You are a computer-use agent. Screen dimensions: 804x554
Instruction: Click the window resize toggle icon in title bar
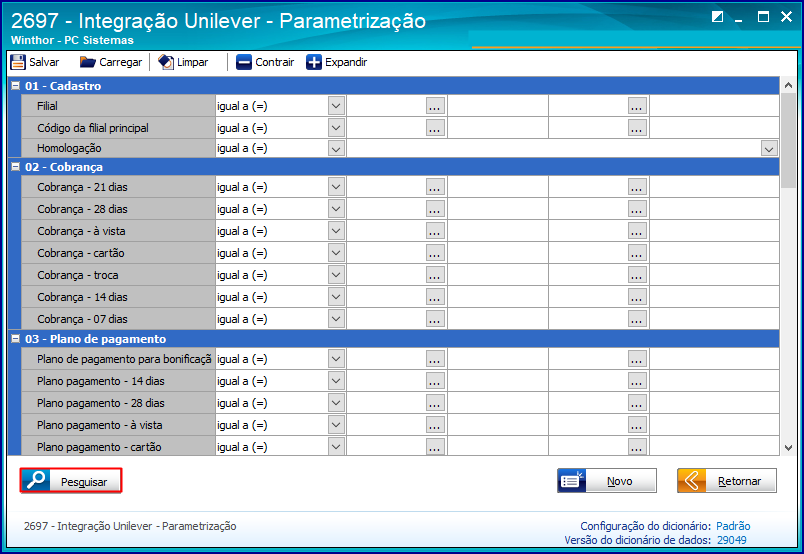[717, 17]
